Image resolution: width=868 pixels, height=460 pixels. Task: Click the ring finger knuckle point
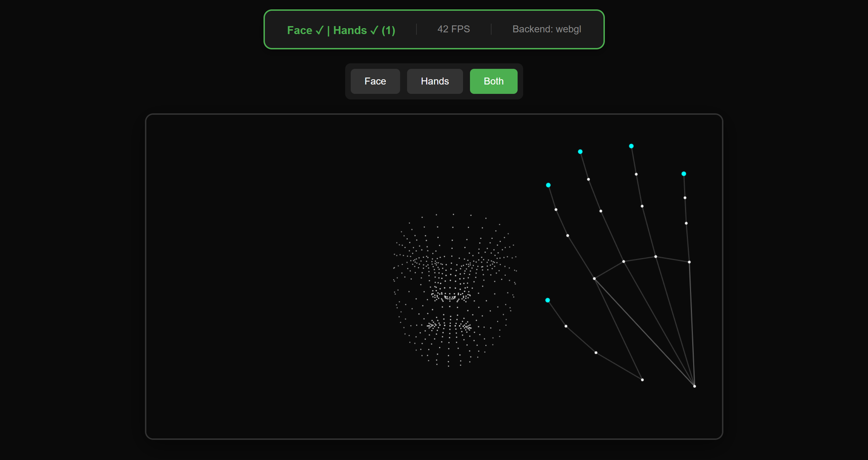[x=656, y=257]
